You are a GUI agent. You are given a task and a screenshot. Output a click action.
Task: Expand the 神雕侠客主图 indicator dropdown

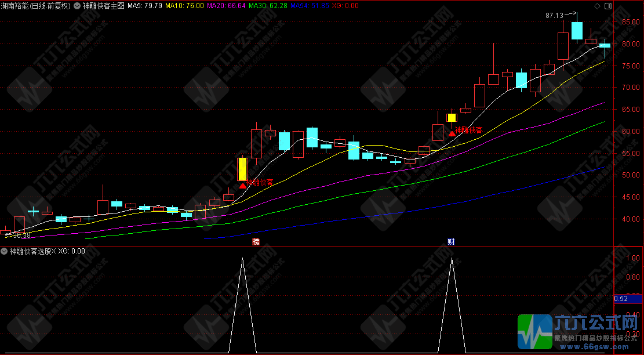tap(78, 6)
